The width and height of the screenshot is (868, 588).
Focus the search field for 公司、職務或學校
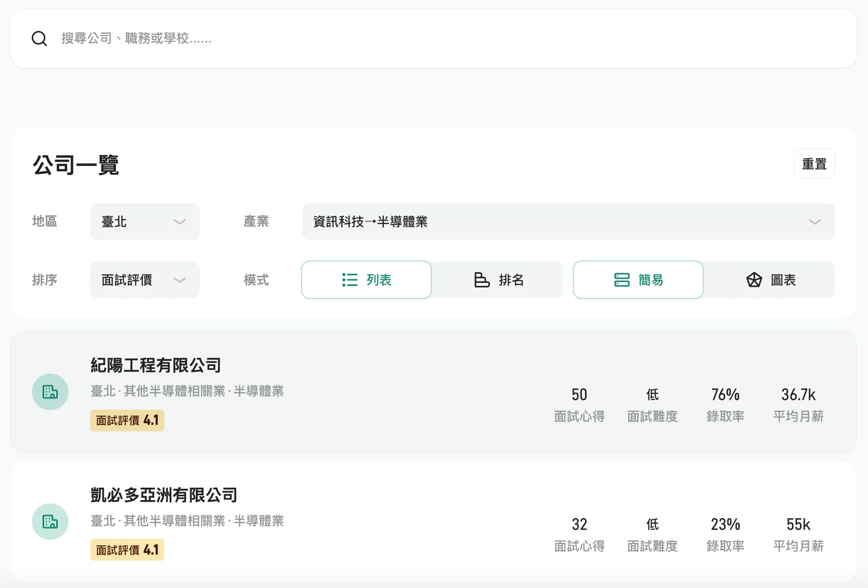(433, 39)
